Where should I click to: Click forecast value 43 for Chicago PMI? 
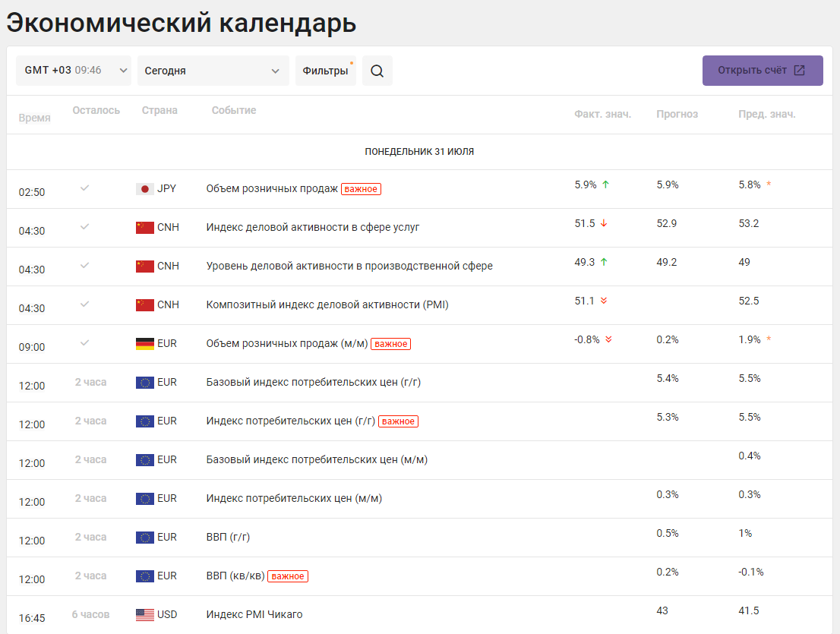tap(662, 610)
